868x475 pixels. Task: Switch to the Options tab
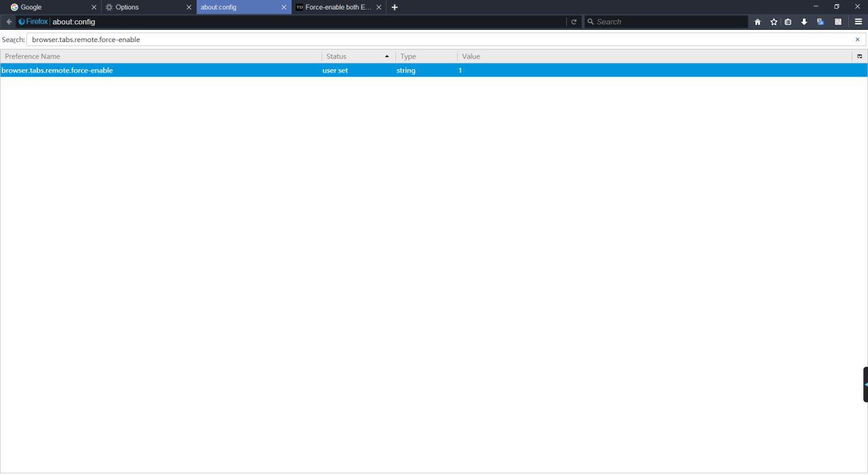click(x=146, y=7)
